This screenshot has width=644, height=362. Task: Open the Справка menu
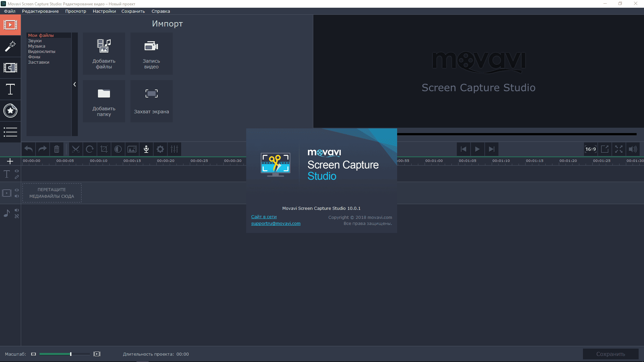click(161, 11)
